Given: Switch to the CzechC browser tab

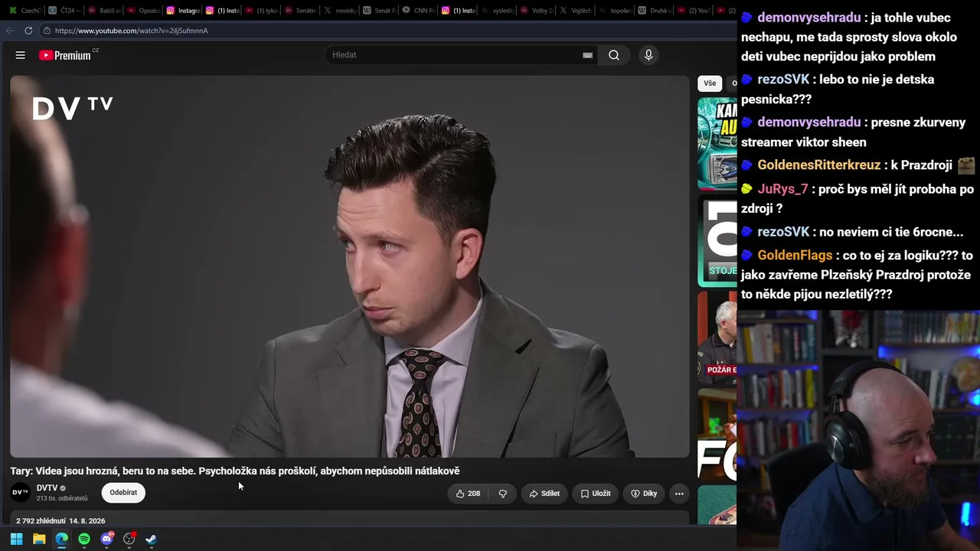Looking at the screenshot, I should 24,11.
